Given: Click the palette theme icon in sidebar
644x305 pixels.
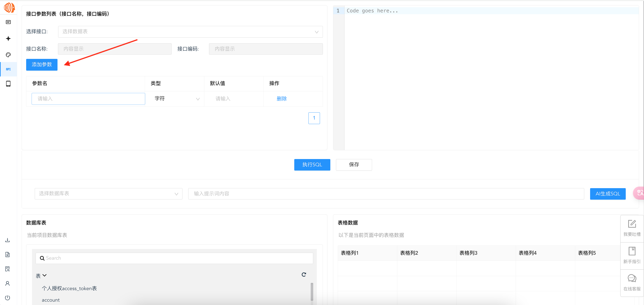Looking at the screenshot, I should click(8, 55).
